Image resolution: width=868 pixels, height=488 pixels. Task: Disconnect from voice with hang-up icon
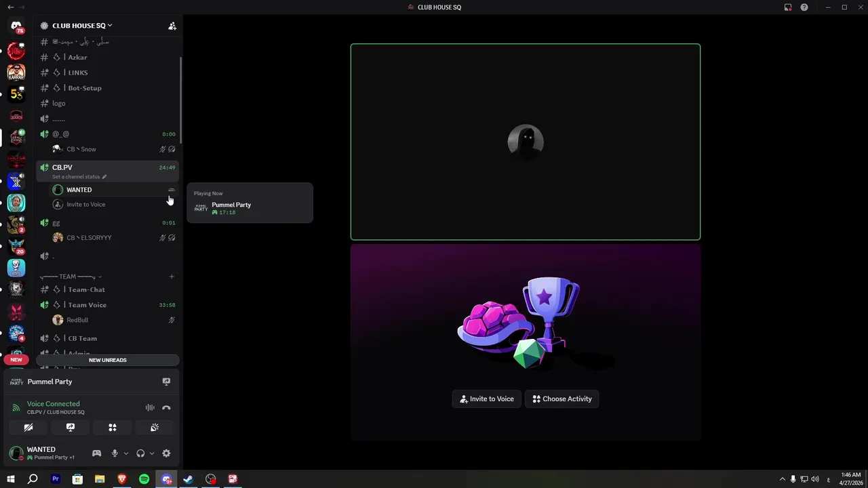tap(166, 407)
